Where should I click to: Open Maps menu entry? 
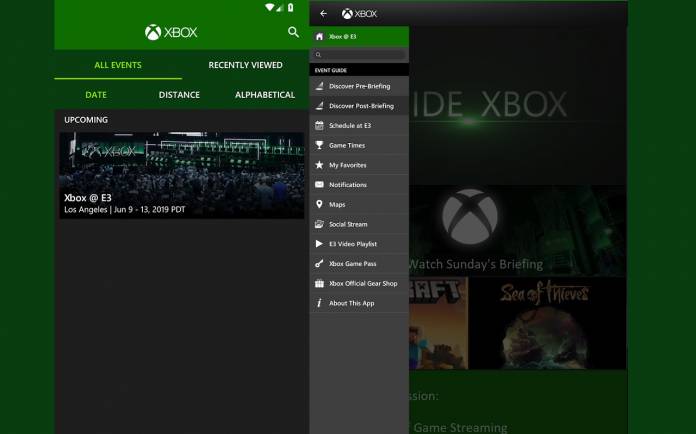point(359,204)
